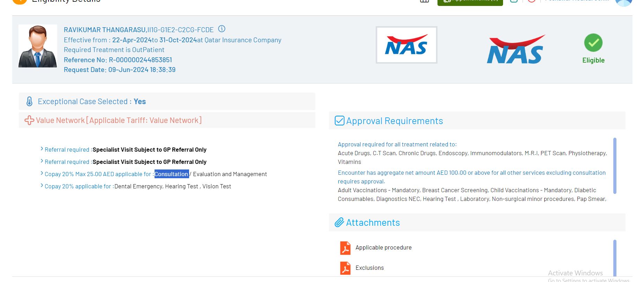Click the paperclip Attachments icon

tap(339, 223)
